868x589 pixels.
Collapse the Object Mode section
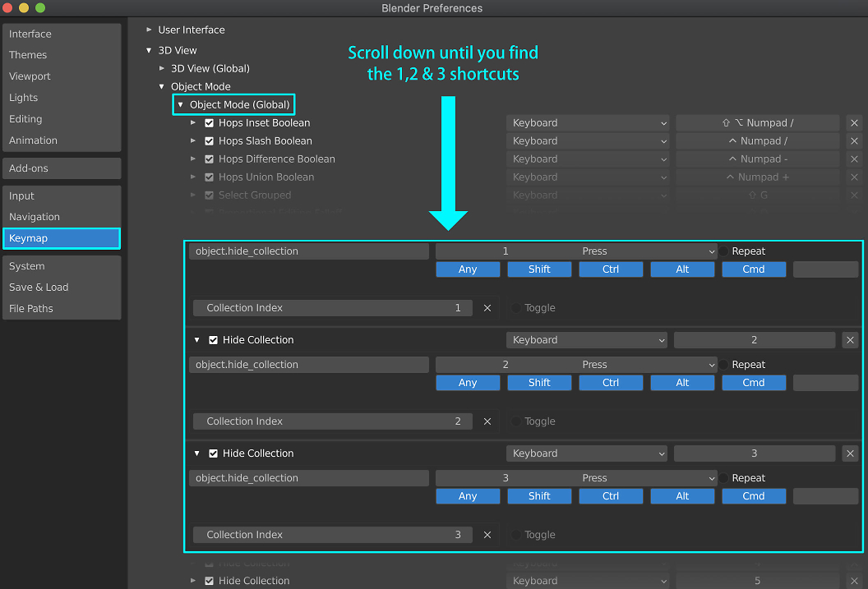[162, 87]
